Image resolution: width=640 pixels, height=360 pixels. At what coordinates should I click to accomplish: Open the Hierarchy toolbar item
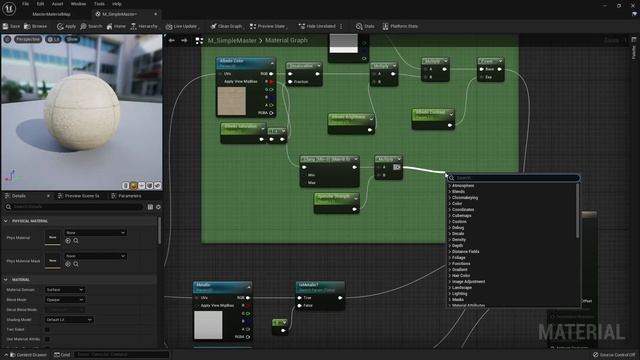click(x=144, y=26)
